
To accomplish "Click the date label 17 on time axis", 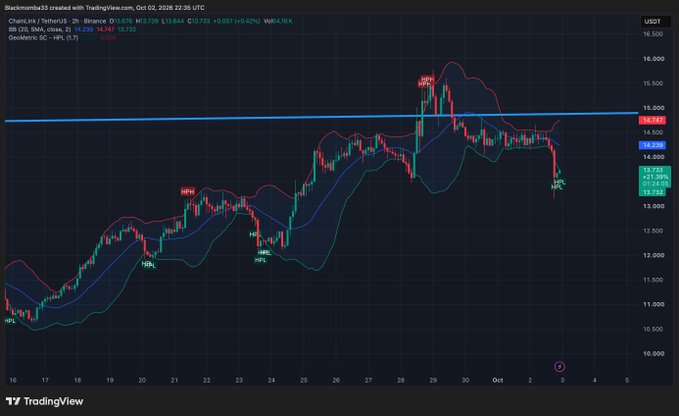I will coord(45,380).
